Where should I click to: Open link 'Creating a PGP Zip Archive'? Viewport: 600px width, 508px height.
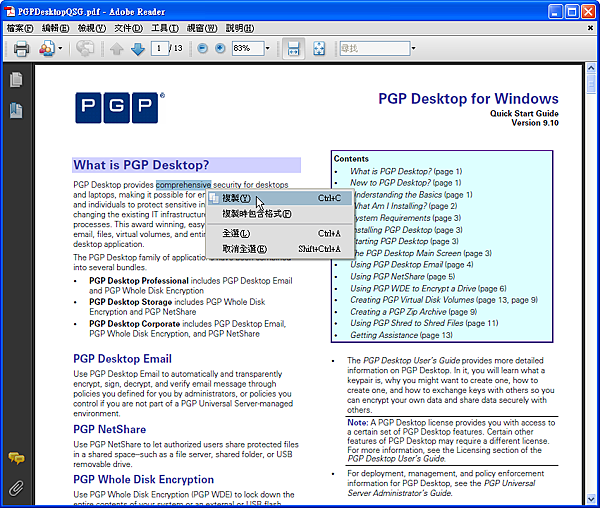(x=398, y=312)
